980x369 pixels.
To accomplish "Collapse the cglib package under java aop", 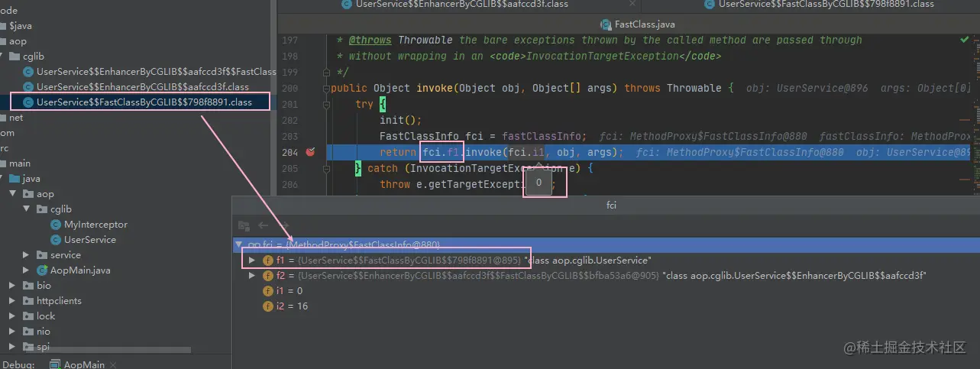I will [27, 209].
